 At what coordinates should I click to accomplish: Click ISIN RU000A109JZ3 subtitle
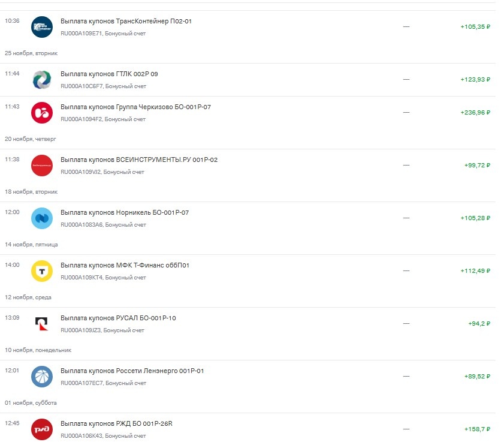(x=102, y=330)
